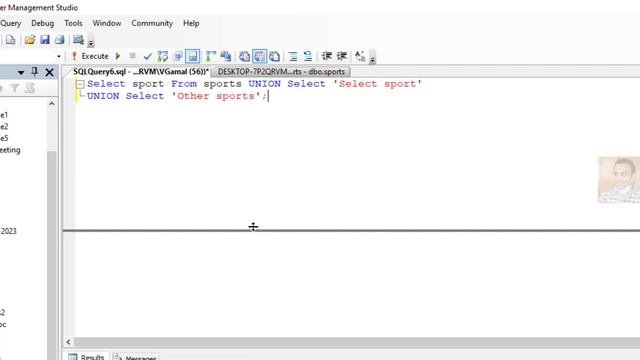This screenshot has width=640, height=360.
Task: Click the editor horizontal scroll left arrow
Action: [x=69, y=342]
